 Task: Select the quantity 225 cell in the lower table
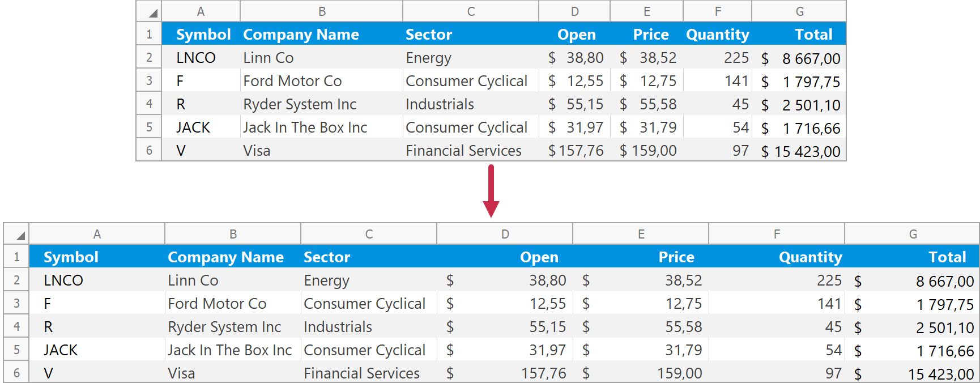pyautogui.click(x=829, y=280)
